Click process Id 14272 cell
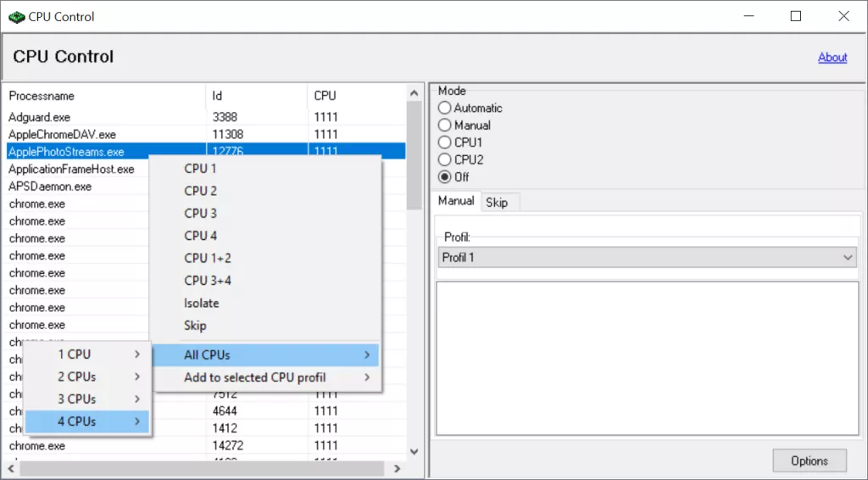The image size is (868, 480). (228, 445)
